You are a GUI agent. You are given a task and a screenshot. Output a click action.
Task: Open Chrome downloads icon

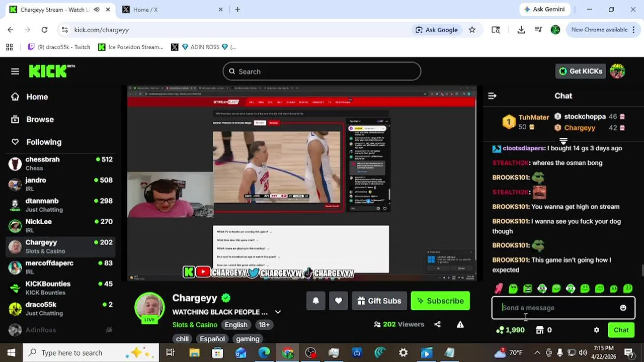click(521, 30)
